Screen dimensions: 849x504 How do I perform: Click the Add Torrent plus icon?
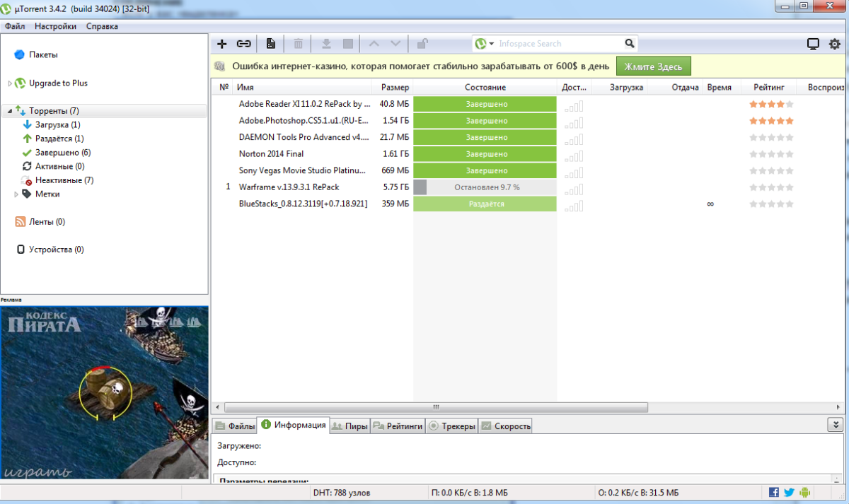point(221,43)
